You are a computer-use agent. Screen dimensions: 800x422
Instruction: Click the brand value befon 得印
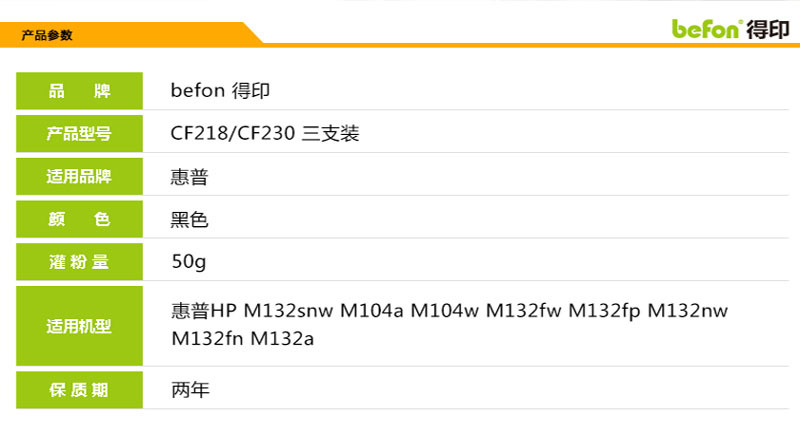tap(220, 91)
